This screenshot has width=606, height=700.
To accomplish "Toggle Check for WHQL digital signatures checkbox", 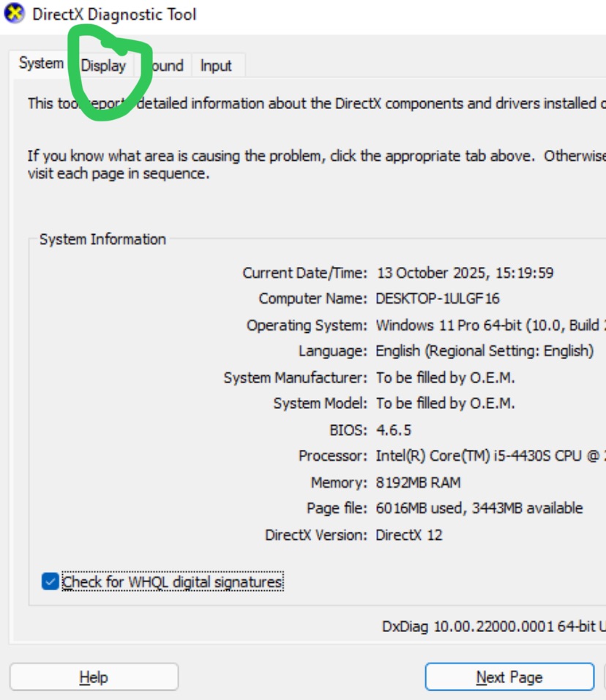I will pyautogui.click(x=50, y=582).
